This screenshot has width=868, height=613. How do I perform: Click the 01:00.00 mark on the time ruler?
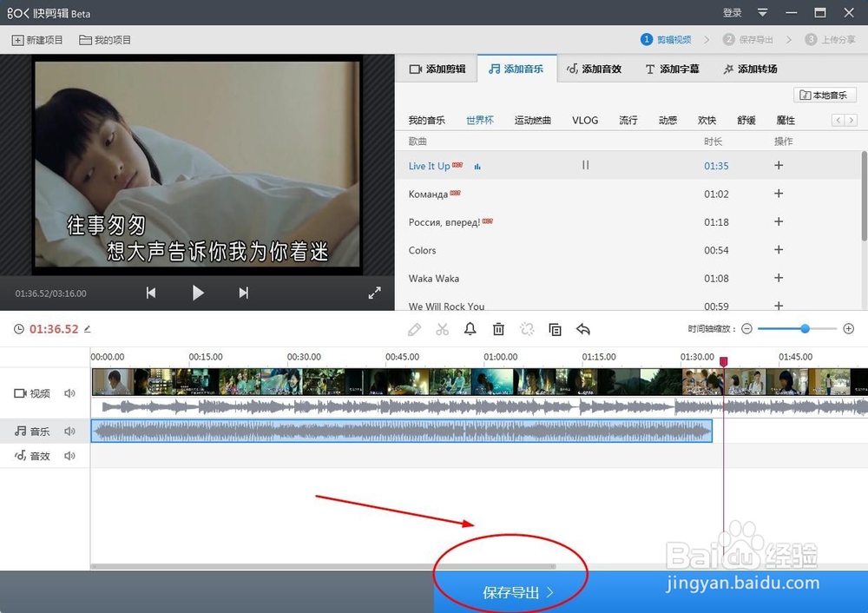(501, 357)
